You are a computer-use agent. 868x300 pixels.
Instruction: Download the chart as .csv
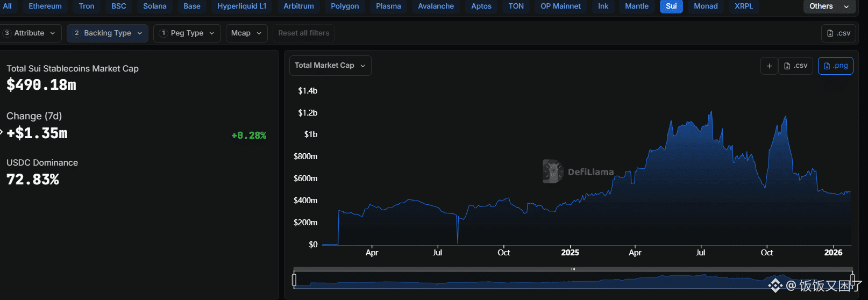(796, 66)
